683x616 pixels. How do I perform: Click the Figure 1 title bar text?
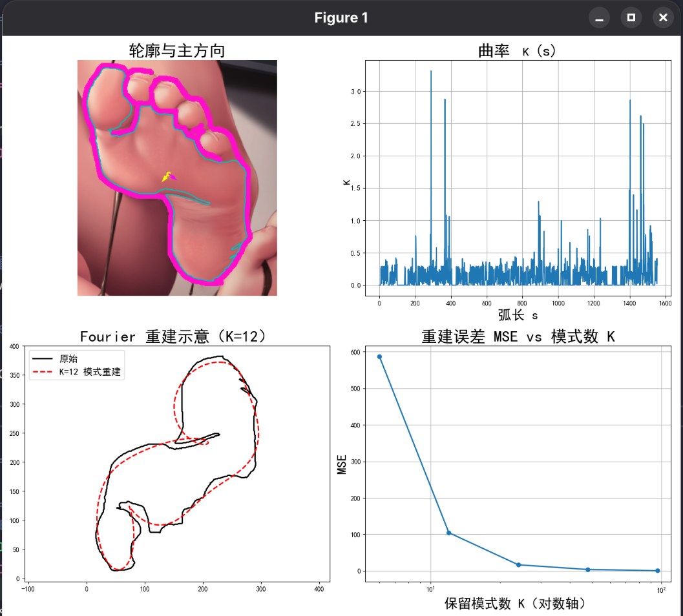341,18
